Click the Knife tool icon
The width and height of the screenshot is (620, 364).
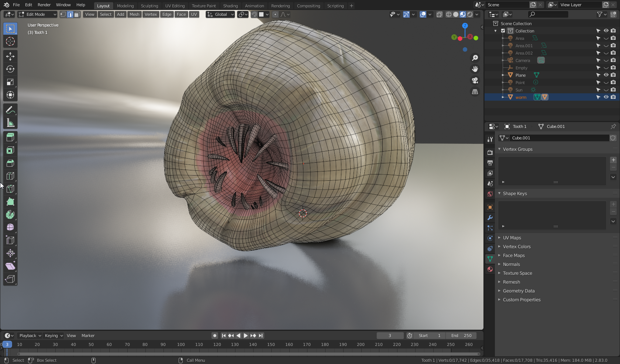(x=10, y=189)
